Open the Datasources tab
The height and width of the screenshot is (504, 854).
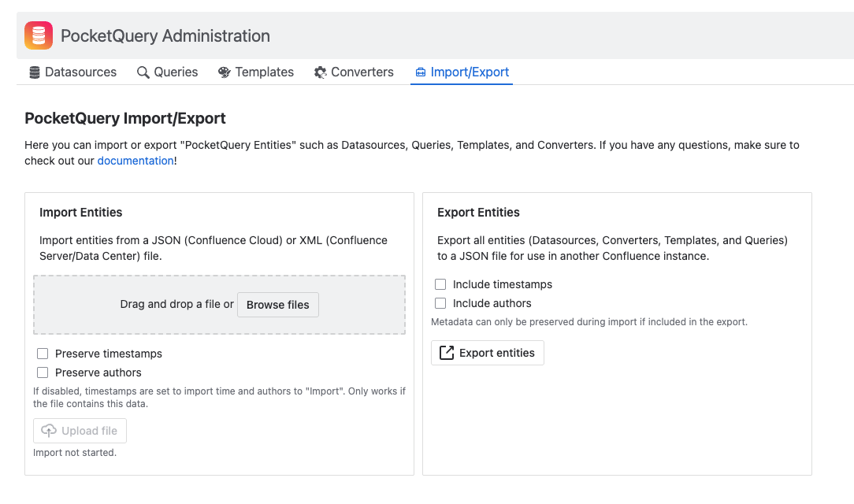pos(73,72)
